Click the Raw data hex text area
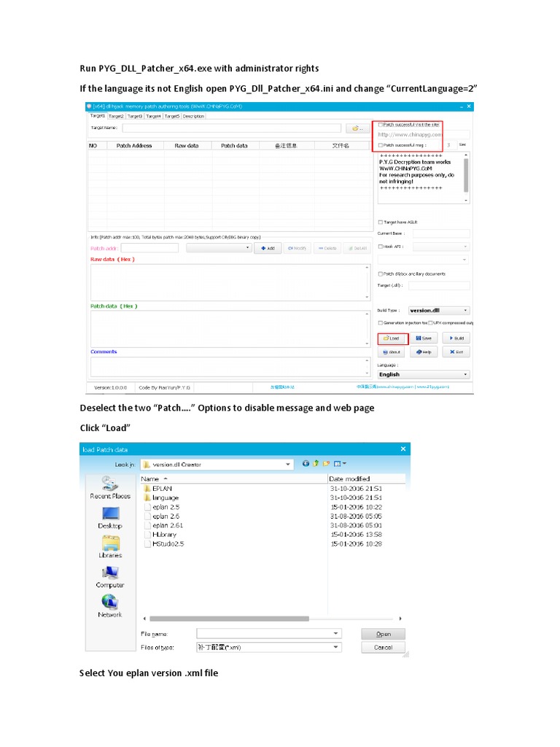This screenshot has height=747, width=560. point(230,282)
